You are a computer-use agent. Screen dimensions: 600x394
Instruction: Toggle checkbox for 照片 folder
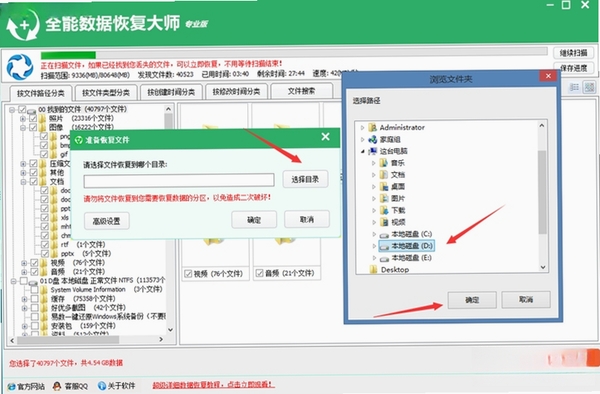point(33,118)
